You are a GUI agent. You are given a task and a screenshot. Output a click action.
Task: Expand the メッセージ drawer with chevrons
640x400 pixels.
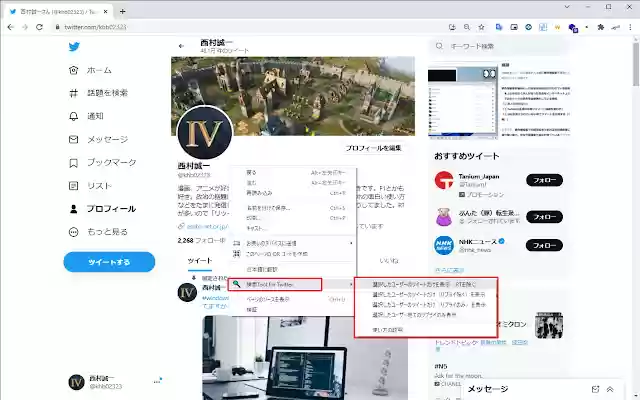click(610, 389)
